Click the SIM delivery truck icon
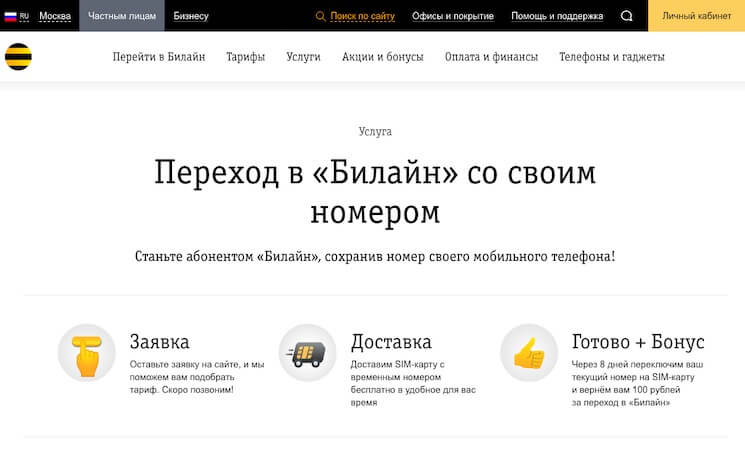 tap(307, 353)
